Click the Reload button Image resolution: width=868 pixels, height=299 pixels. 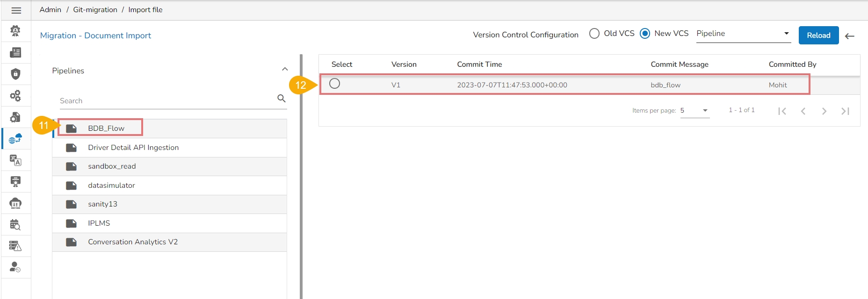818,36
